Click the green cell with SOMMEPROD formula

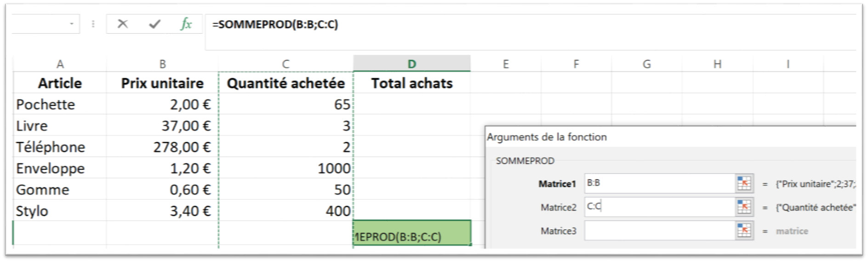(x=411, y=233)
